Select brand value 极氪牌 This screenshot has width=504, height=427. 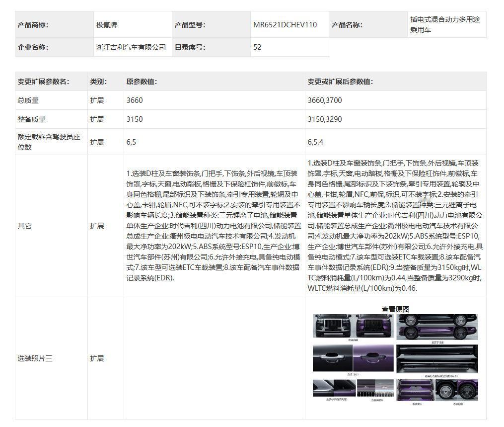[x=107, y=25]
